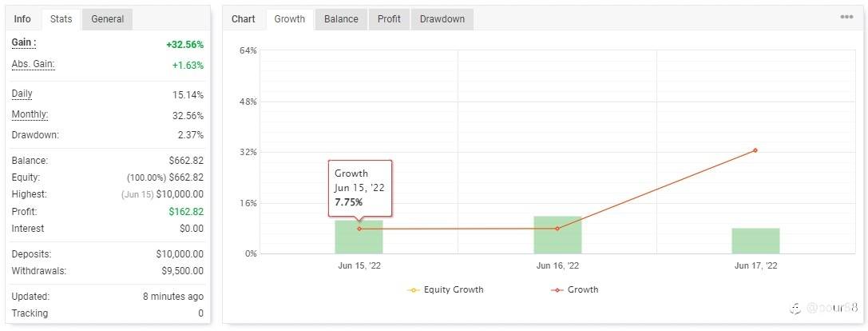Select the Jun 15 green bar

click(x=359, y=237)
